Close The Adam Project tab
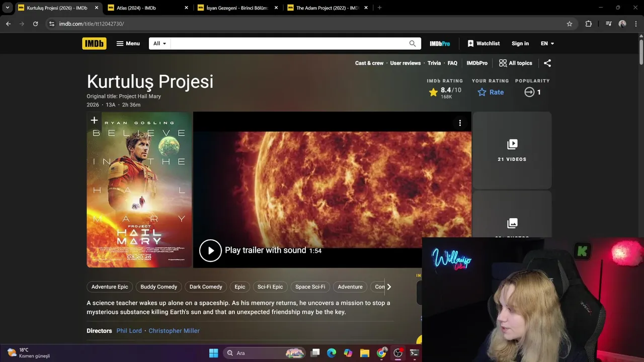This screenshot has width=644, height=362. pos(366,8)
